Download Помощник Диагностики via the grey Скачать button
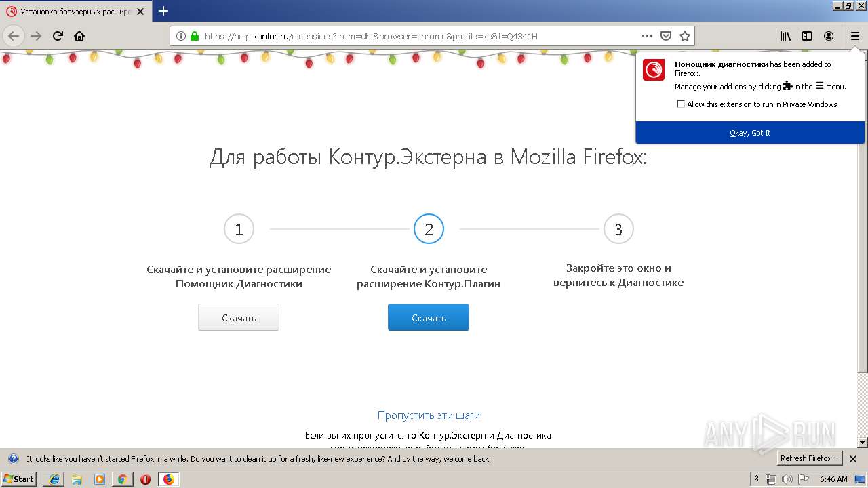The height and width of the screenshot is (488, 868). (x=239, y=317)
